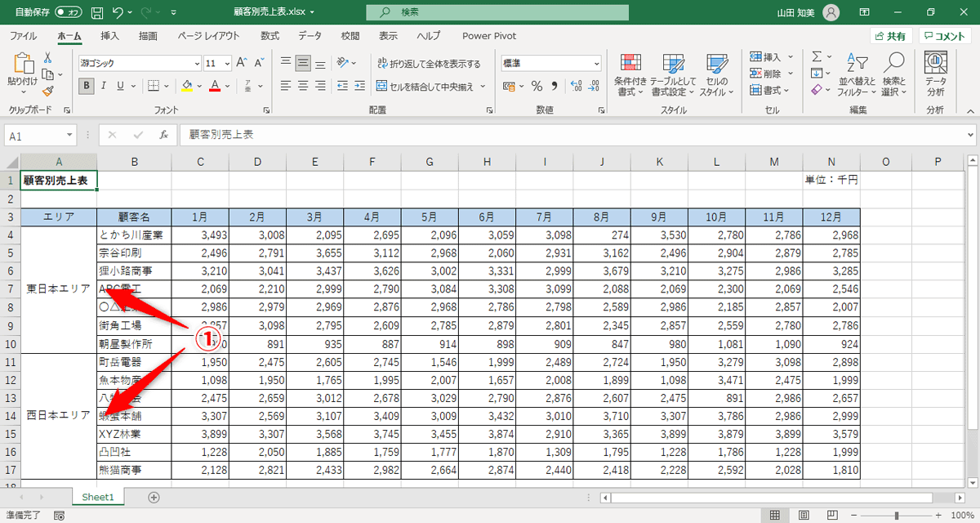Screen dimensions: 980x523
Task: Open 検索と選択 find and select
Action: (894, 75)
